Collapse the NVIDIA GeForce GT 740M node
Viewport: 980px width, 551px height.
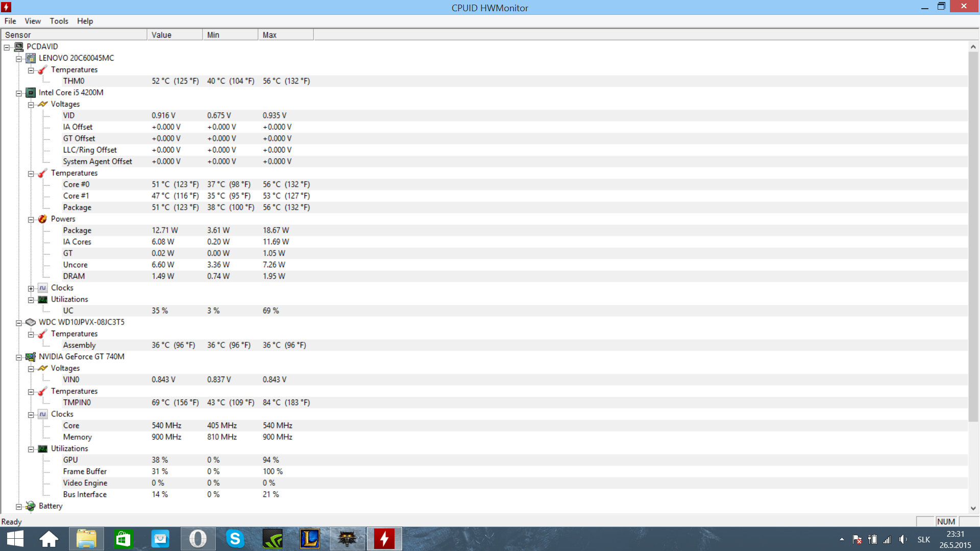[x=19, y=357]
